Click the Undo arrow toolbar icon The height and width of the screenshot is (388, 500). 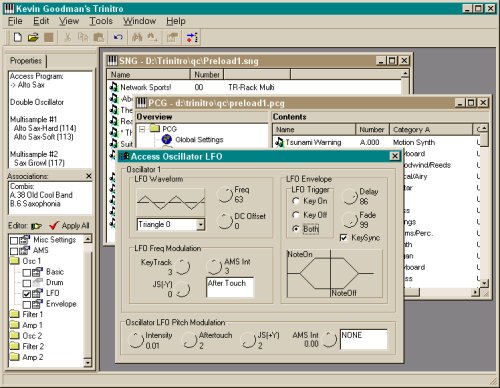[118, 37]
